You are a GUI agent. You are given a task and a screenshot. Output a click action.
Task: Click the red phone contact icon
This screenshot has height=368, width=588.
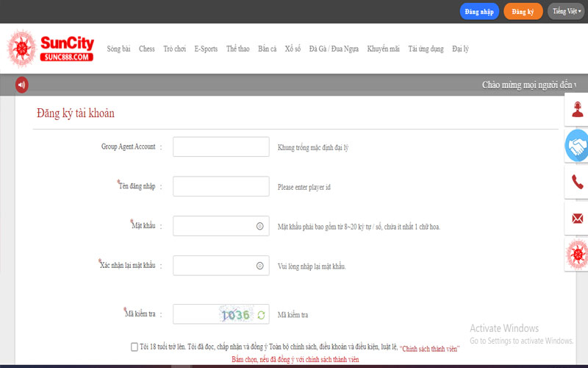tap(578, 182)
